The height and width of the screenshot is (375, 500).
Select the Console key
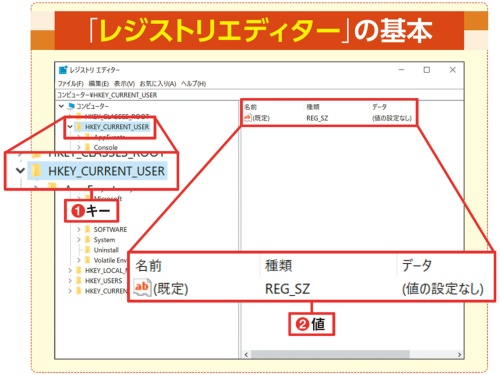[106, 147]
